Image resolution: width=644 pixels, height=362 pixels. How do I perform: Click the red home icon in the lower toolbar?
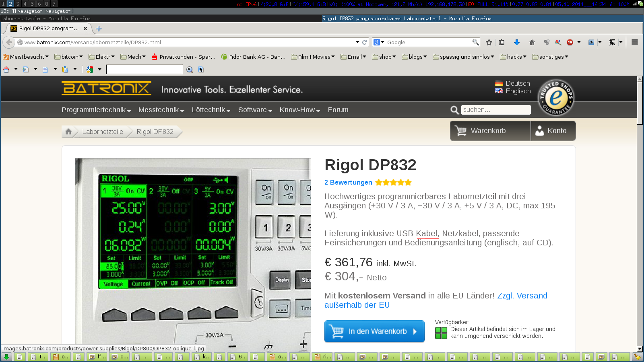(6, 70)
